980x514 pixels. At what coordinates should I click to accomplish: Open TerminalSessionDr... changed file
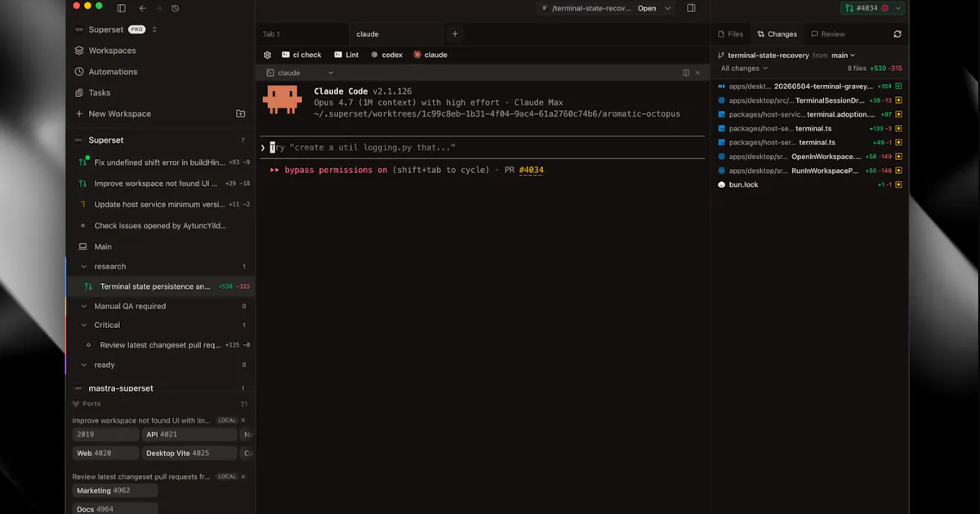[x=810, y=100]
